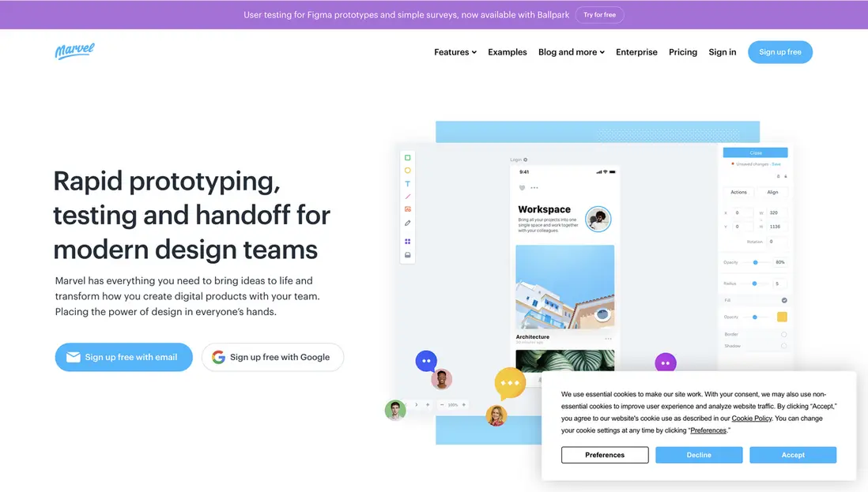Open the Examples page
Screen dimensions: 868x492
point(507,52)
